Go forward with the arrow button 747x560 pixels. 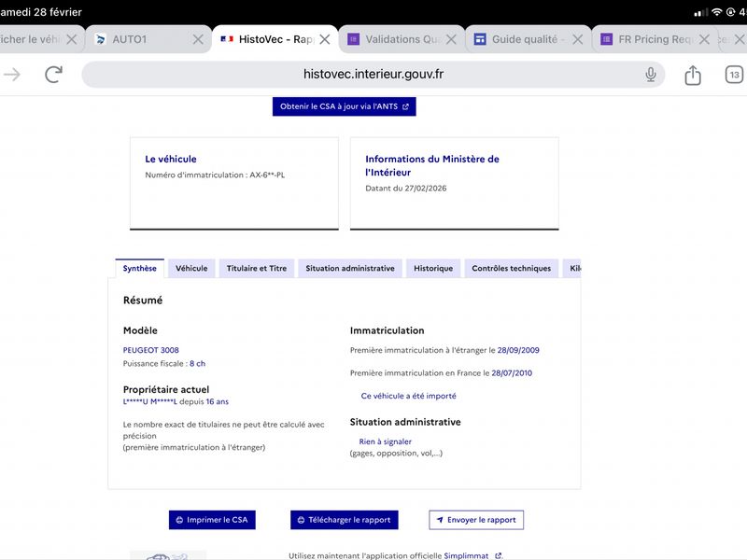click(x=12, y=75)
